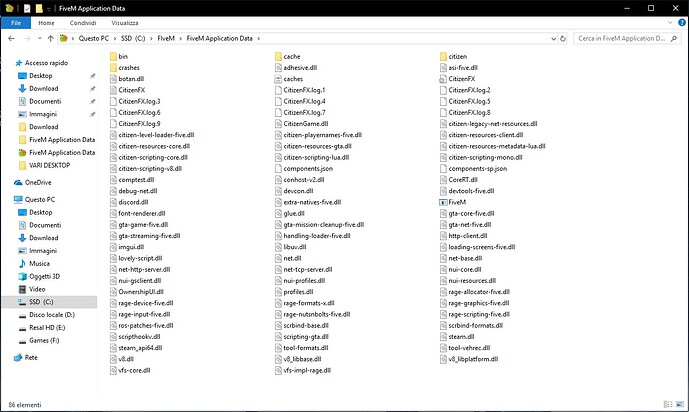Click FiveM in breadcrumb path

166,39
